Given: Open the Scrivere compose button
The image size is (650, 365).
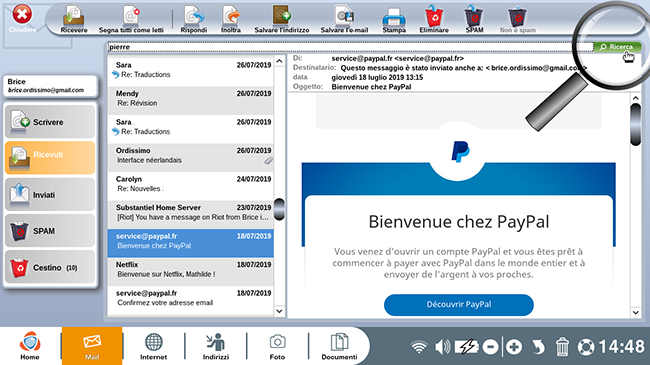Looking at the screenshot, I should pyautogui.click(x=50, y=122).
